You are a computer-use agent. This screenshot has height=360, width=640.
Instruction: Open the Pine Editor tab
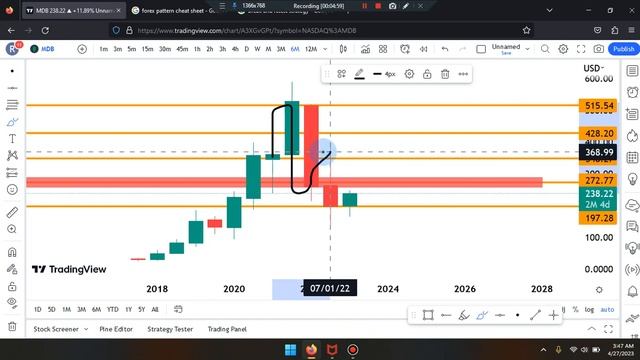pyautogui.click(x=116, y=329)
